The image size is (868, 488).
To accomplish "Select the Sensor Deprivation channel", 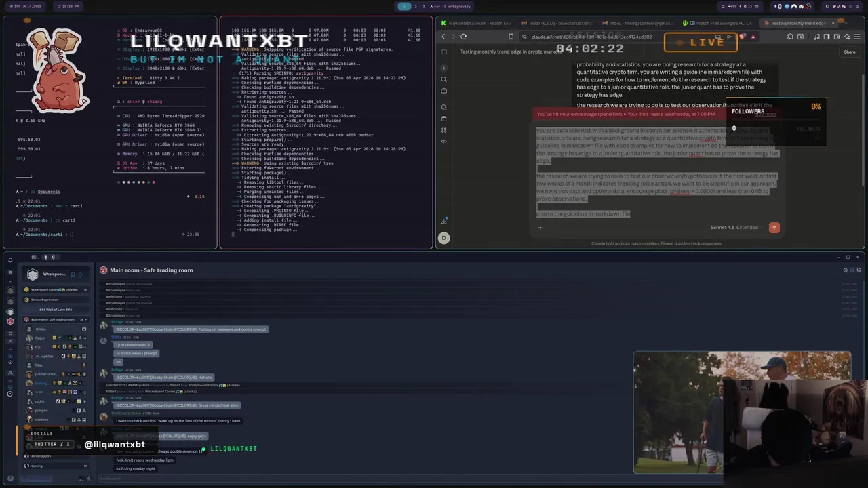I will pyautogui.click(x=56, y=300).
